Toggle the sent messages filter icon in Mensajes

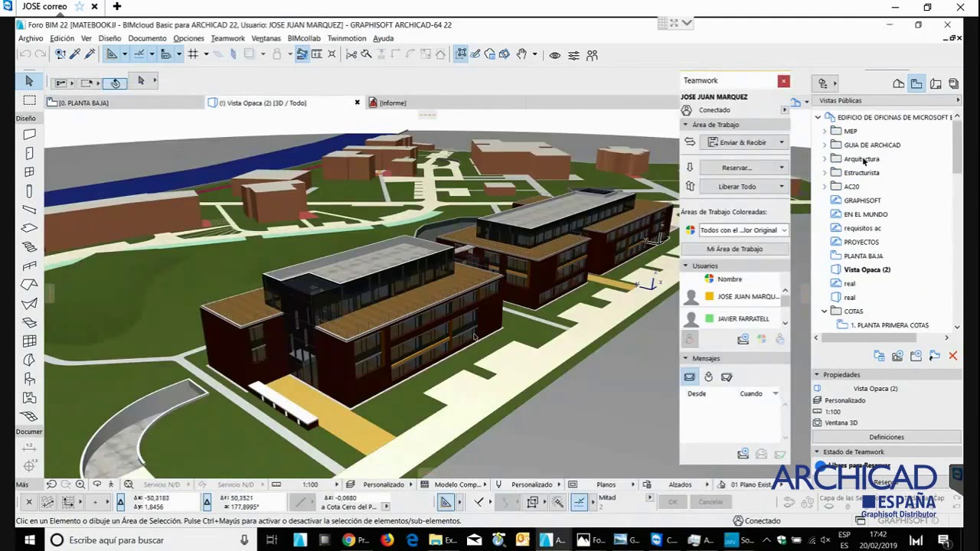pyautogui.click(x=727, y=377)
